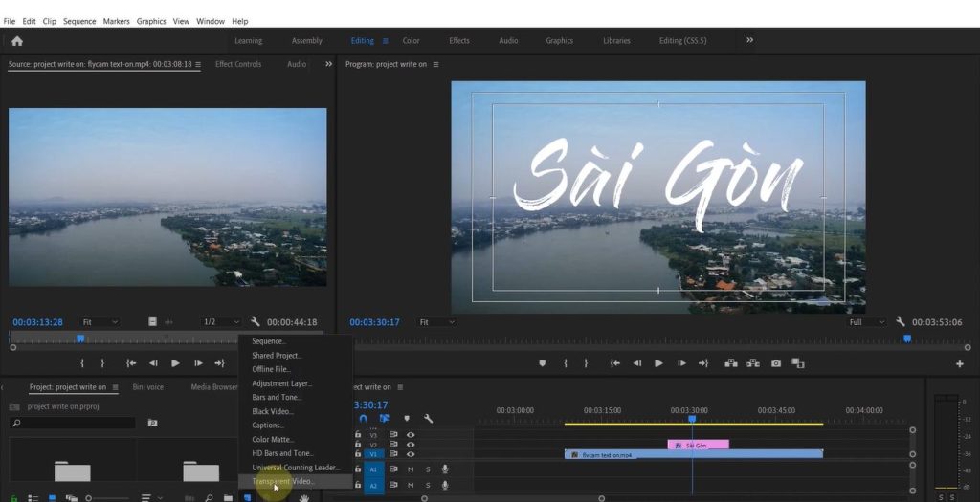The image size is (980, 502).
Task: Play the clip in the Source monitor
Action: pyautogui.click(x=176, y=363)
